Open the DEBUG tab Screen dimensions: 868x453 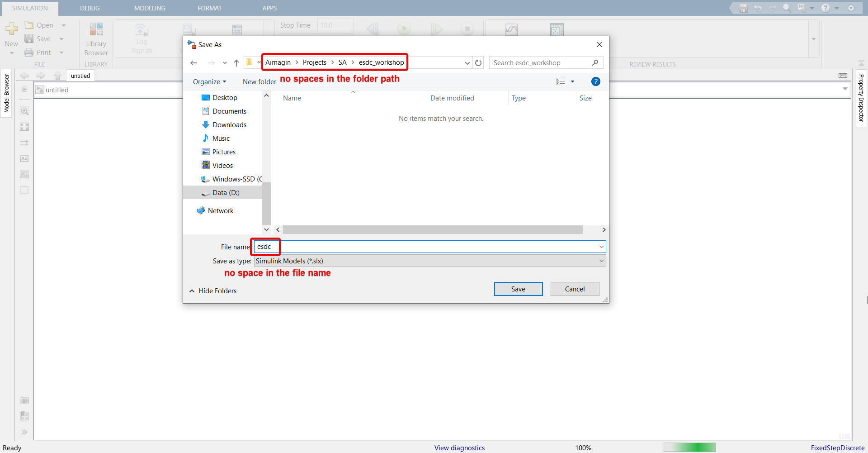point(90,8)
